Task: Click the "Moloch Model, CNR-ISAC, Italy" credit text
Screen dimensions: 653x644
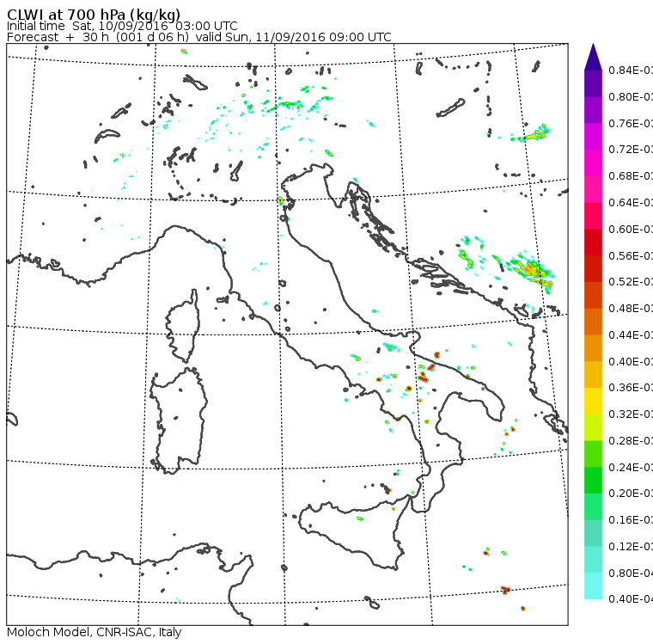Action: (x=95, y=632)
